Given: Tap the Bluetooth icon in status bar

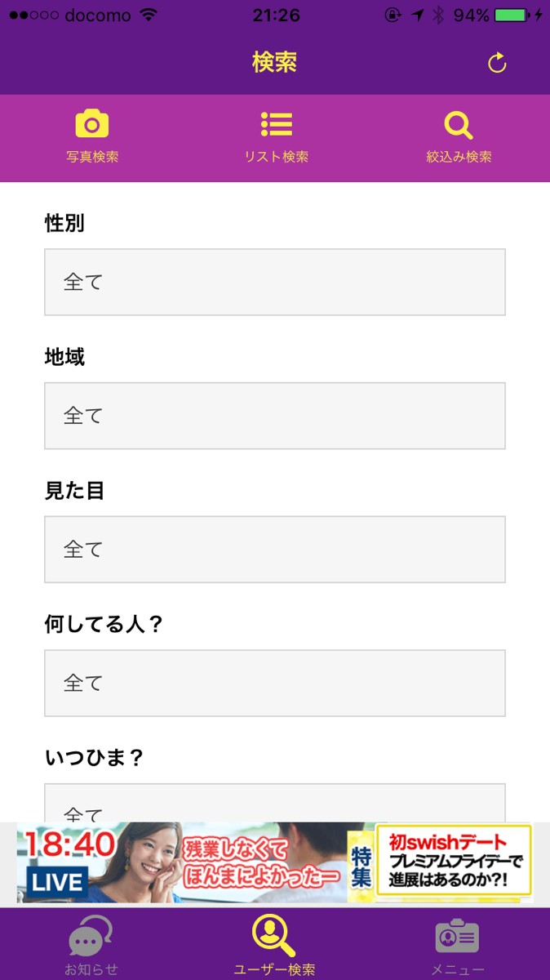Looking at the screenshot, I should (437, 16).
